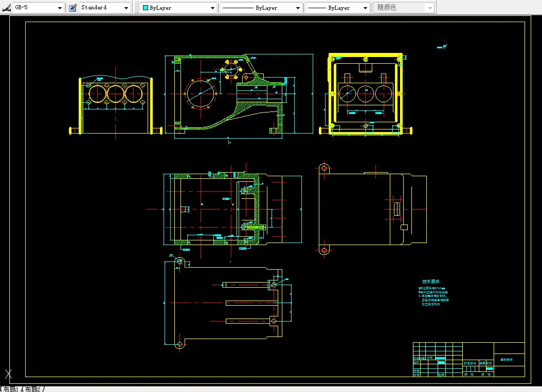542x392 pixels.
Task: Open the ByLayer color control dropdown
Action: tap(212, 8)
